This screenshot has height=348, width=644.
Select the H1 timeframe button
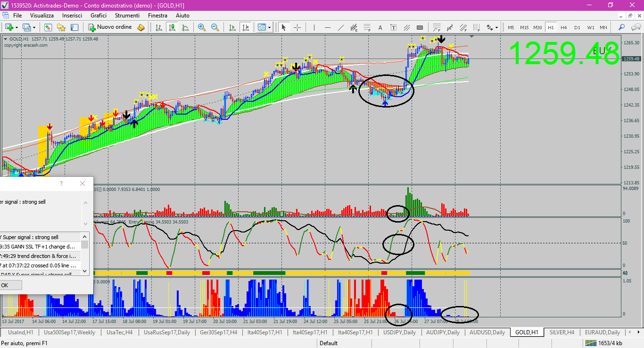point(551,27)
